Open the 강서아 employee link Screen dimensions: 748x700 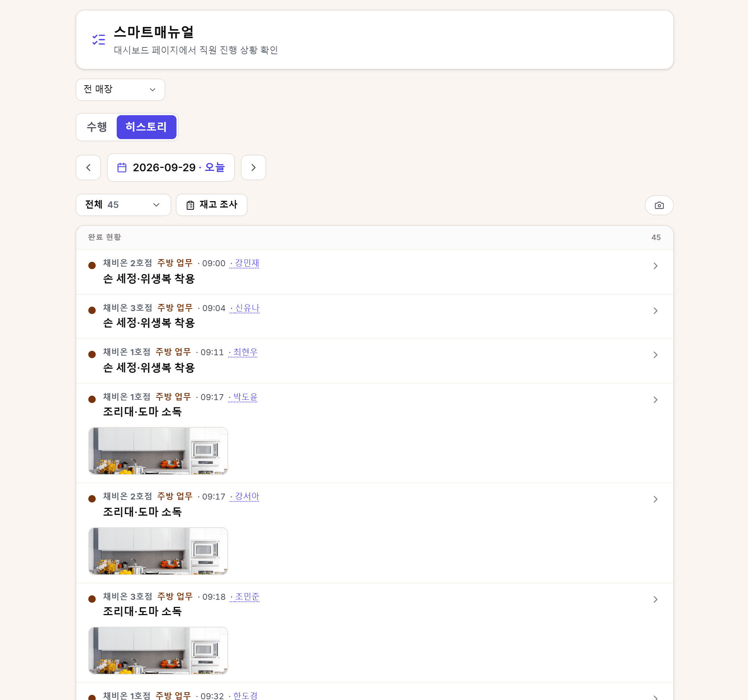[245, 497]
